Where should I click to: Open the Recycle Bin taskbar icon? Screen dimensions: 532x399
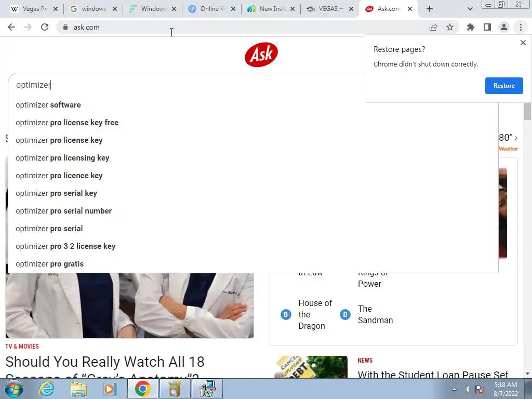[175, 389]
